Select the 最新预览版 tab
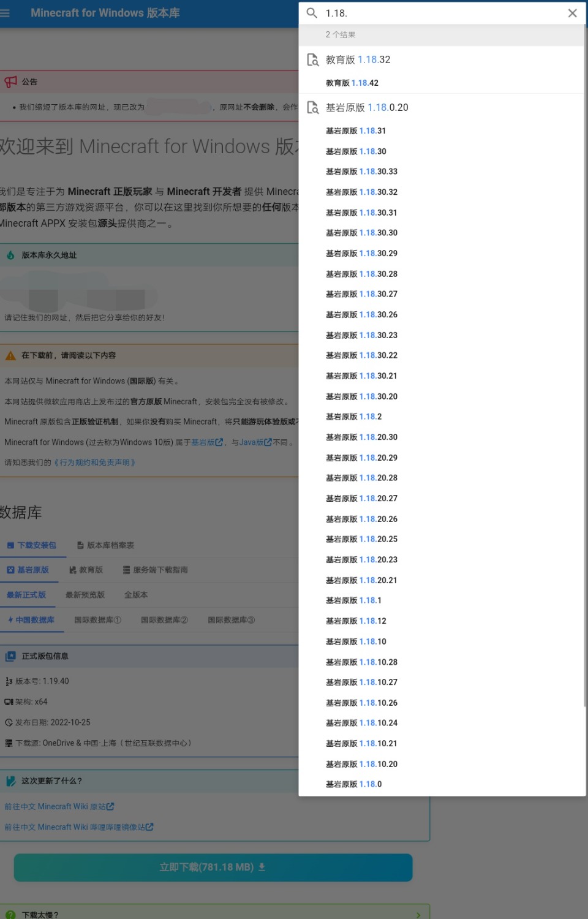Image resolution: width=588 pixels, height=919 pixels. [x=85, y=595]
